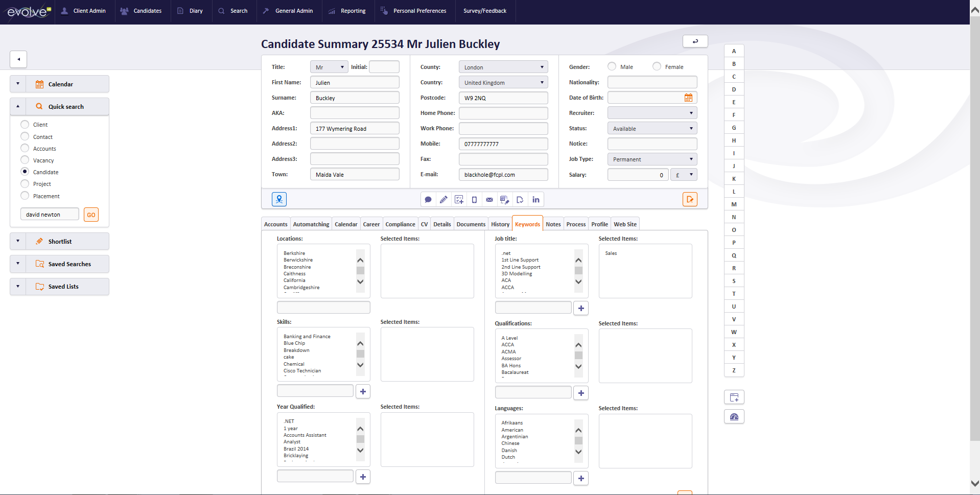Screen dimensions: 980x495
Task: Switch to the Documents tab
Action: tap(470, 224)
